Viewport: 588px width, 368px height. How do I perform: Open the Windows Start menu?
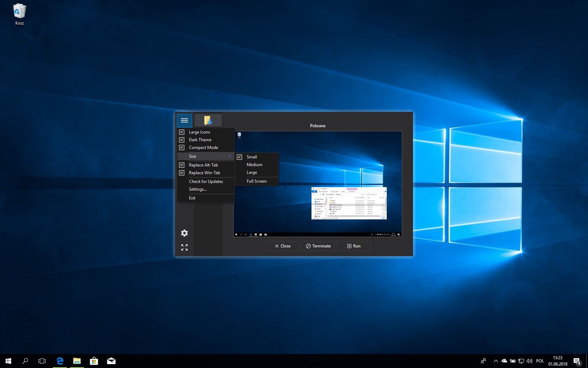pos(8,361)
